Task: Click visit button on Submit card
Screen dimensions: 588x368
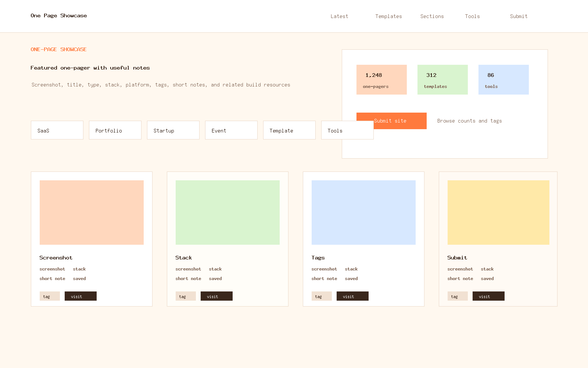Action: [488, 296]
